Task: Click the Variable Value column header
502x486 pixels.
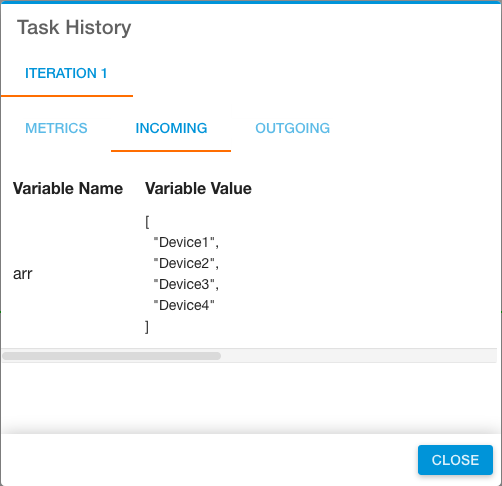Action: point(198,189)
